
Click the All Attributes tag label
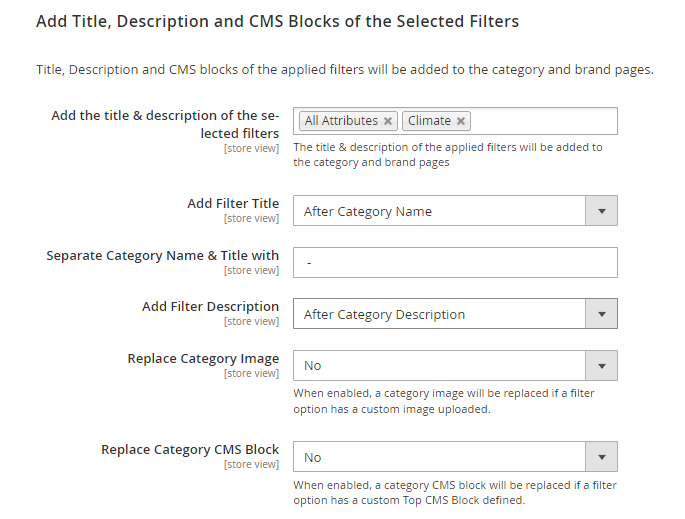click(x=341, y=121)
